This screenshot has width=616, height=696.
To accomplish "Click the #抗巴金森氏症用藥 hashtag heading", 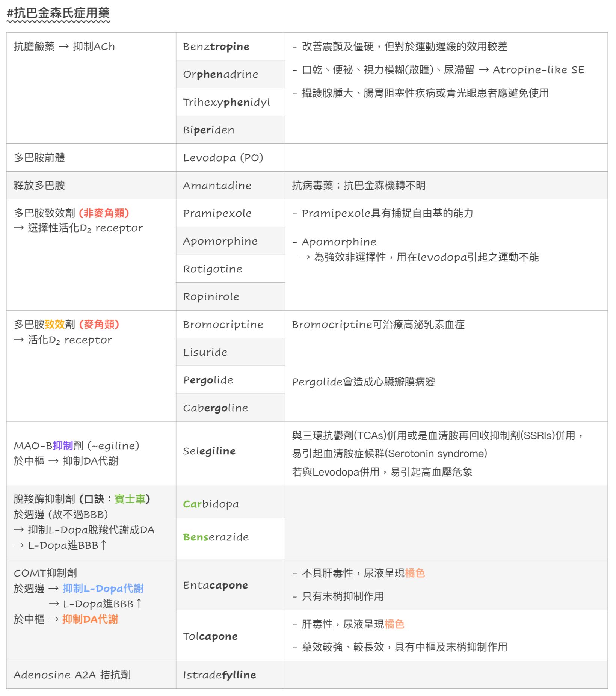I will [x=58, y=14].
